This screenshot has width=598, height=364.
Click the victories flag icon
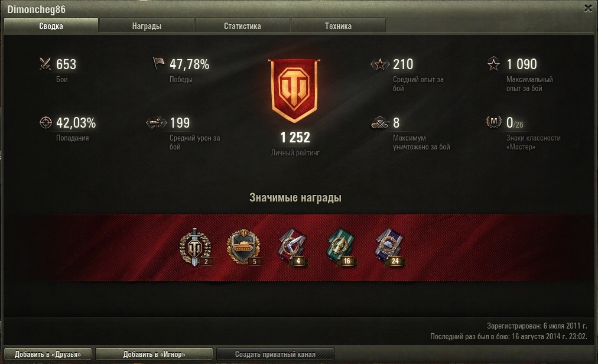coord(158,63)
